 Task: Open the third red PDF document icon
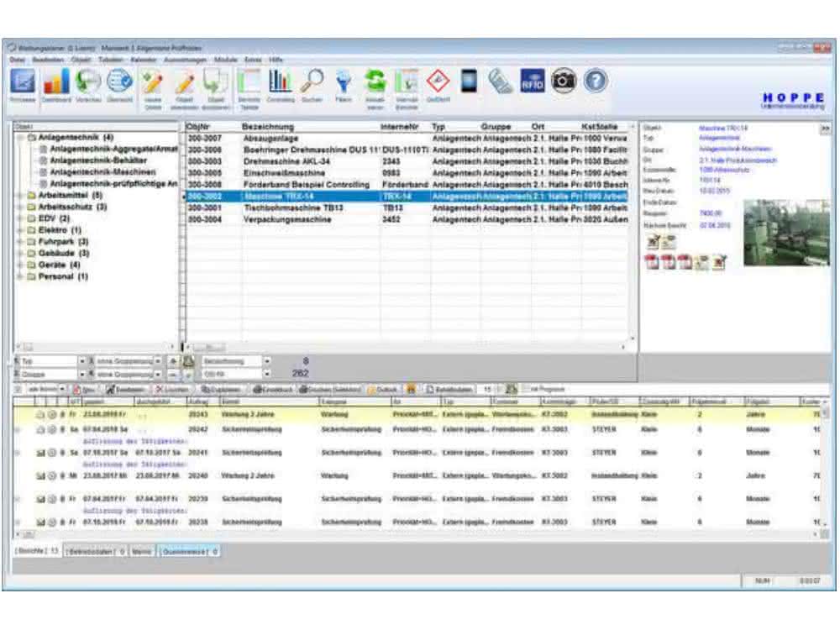(685, 262)
